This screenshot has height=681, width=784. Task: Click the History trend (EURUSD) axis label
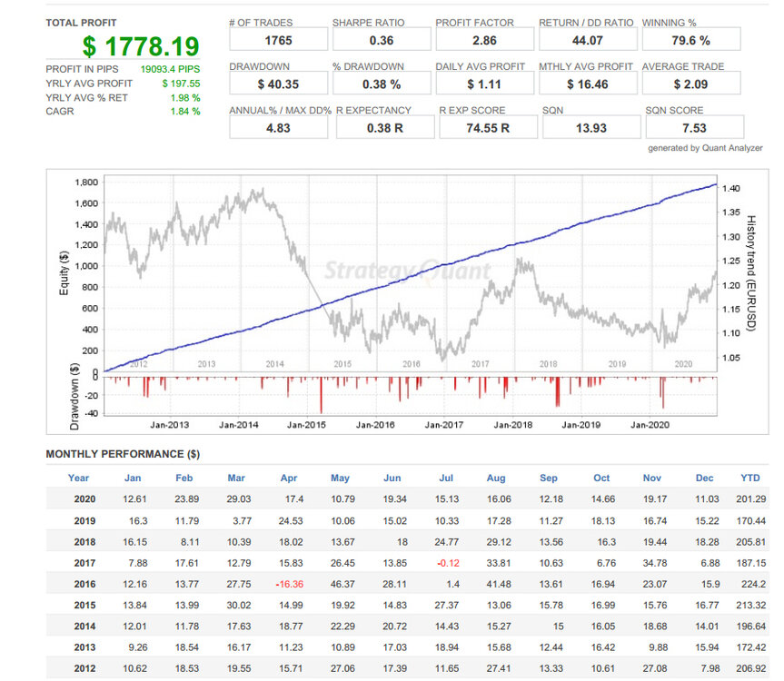tap(750, 272)
